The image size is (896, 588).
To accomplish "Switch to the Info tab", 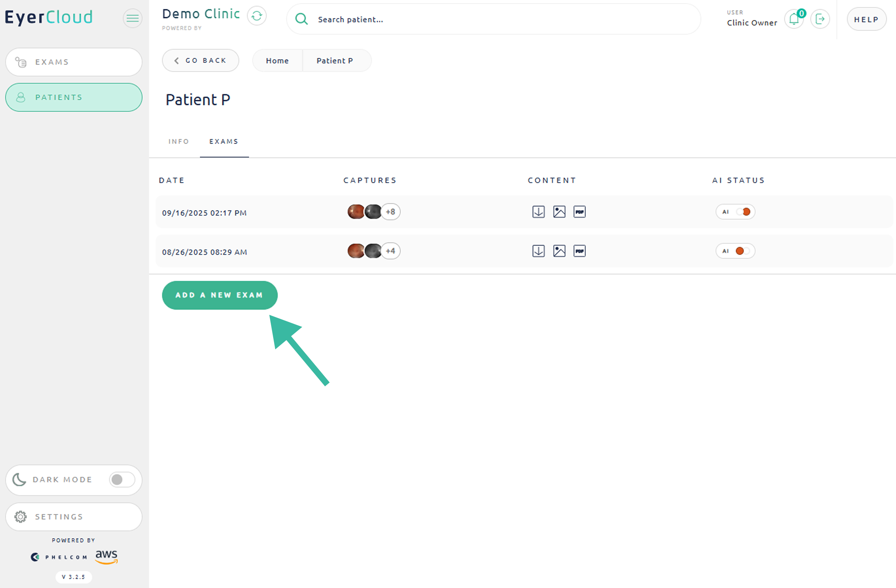I will click(x=178, y=142).
